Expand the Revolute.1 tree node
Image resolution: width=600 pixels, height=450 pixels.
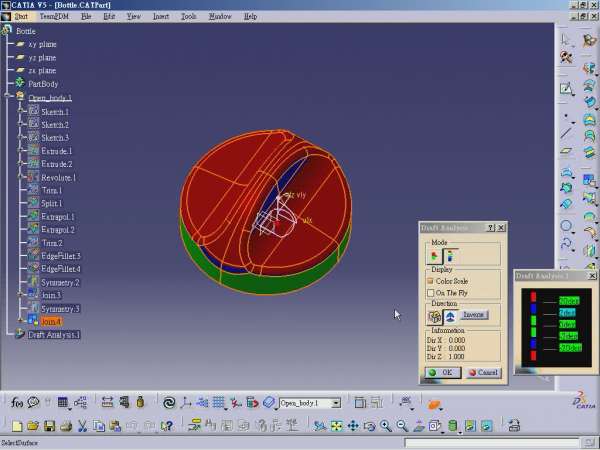(x=21, y=177)
